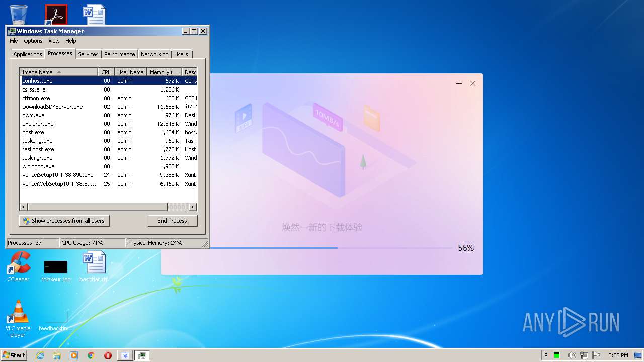Open Windows Media Player from taskbar

74,355
